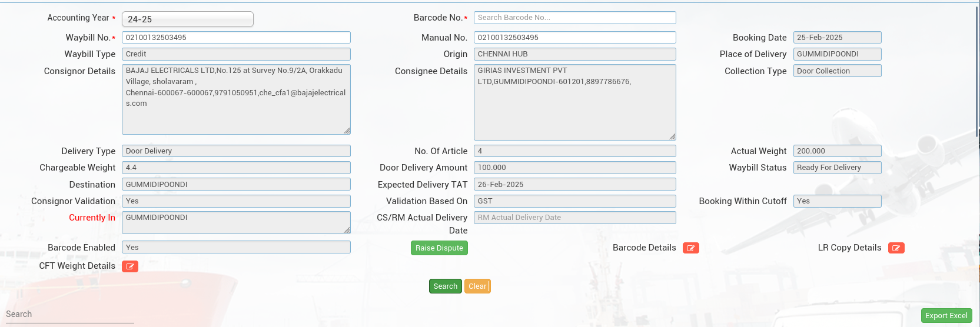The width and height of the screenshot is (980, 327).
Task: Click the Consignor Details text area
Action: pyautogui.click(x=236, y=99)
